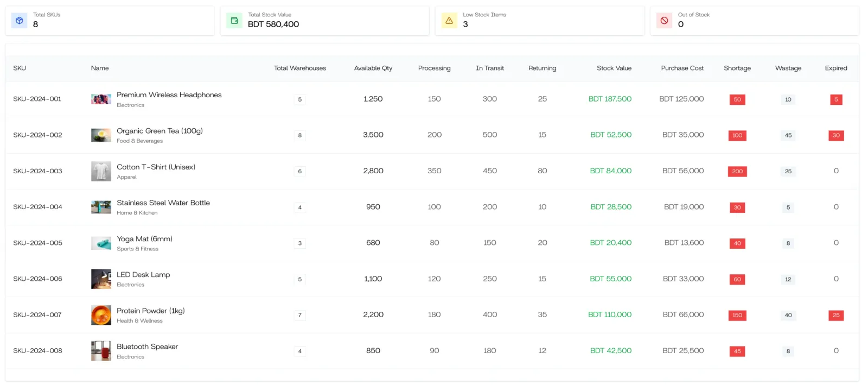Click purchase cost BDT 13,600
868x390 pixels.
click(x=684, y=243)
